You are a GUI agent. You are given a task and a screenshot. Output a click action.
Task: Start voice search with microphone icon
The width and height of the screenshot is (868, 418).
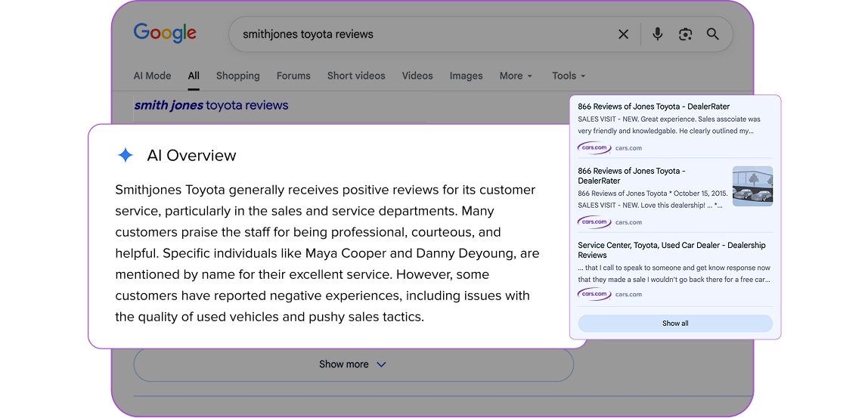[x=658, y=34]
